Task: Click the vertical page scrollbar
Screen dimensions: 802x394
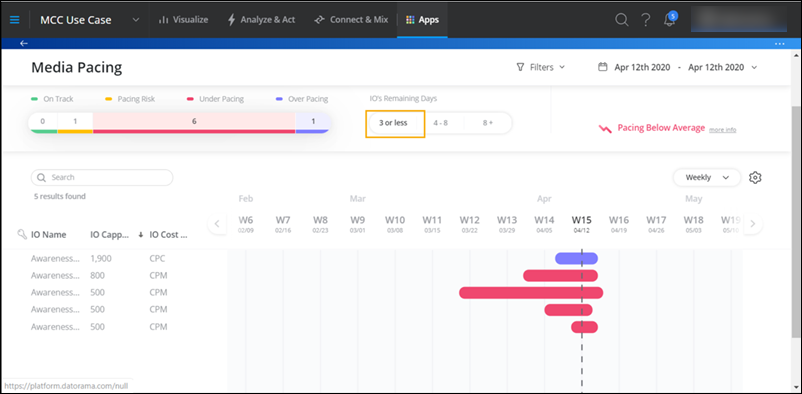Action: [x=796, y=223]
